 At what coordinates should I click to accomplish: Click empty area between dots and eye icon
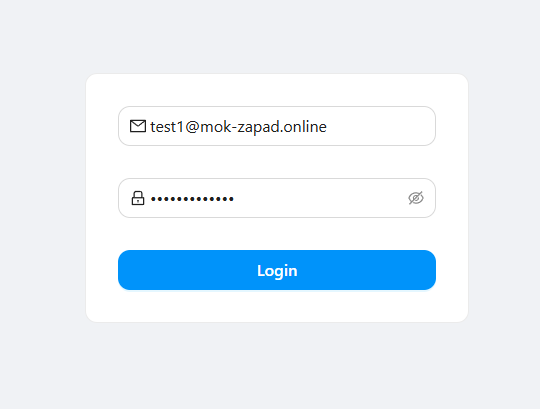tap(320, 198)
